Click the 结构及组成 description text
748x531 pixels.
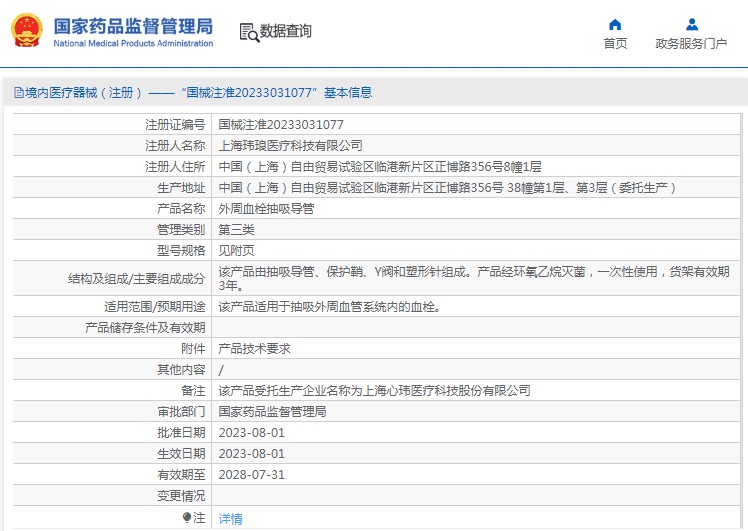click(x=474, y=279)
